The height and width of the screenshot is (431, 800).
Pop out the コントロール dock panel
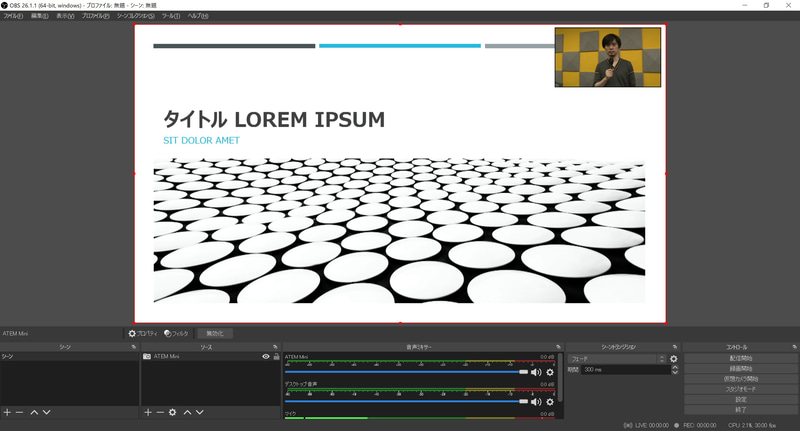(794, 347)
